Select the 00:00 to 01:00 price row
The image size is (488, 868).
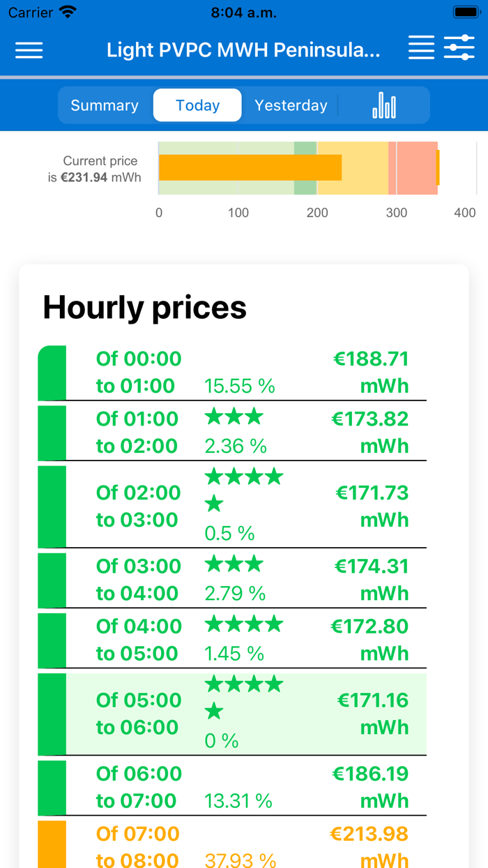[244, 372]
